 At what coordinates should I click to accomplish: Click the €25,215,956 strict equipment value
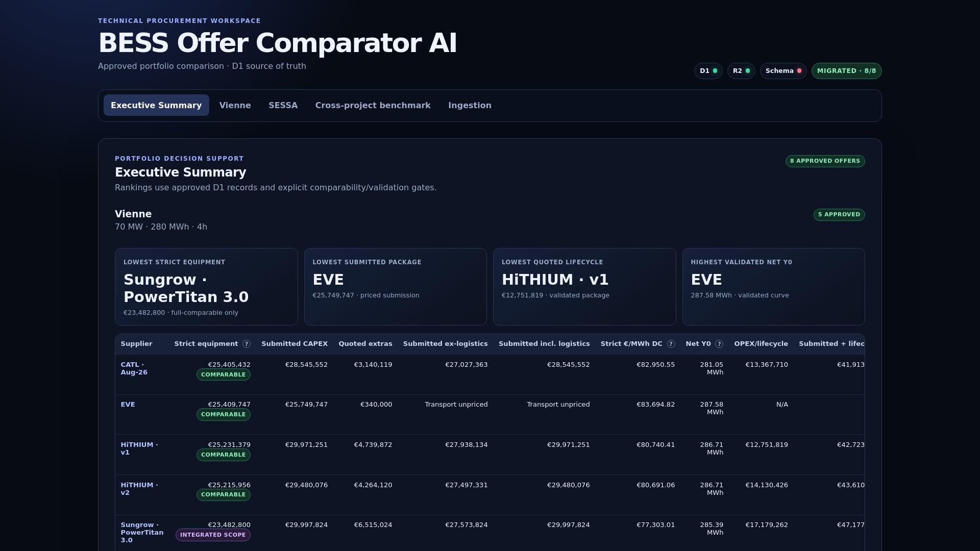tap(229, 485)
